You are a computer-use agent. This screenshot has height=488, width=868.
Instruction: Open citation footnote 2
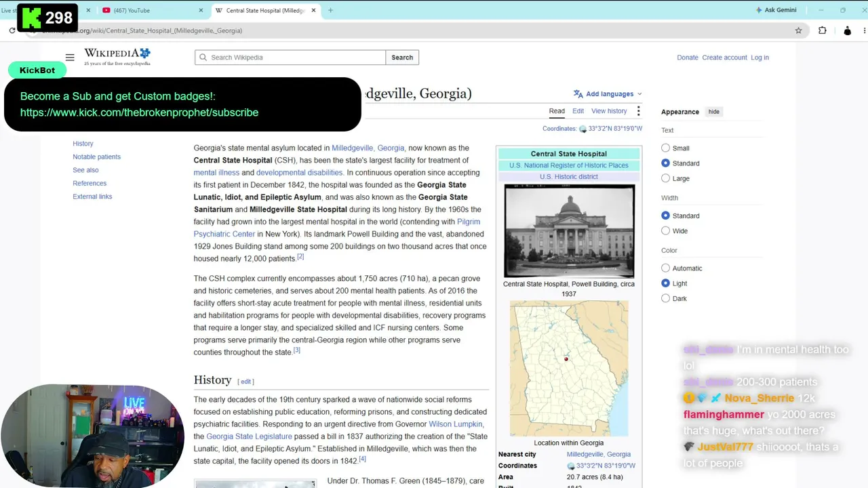coord(300,257)
